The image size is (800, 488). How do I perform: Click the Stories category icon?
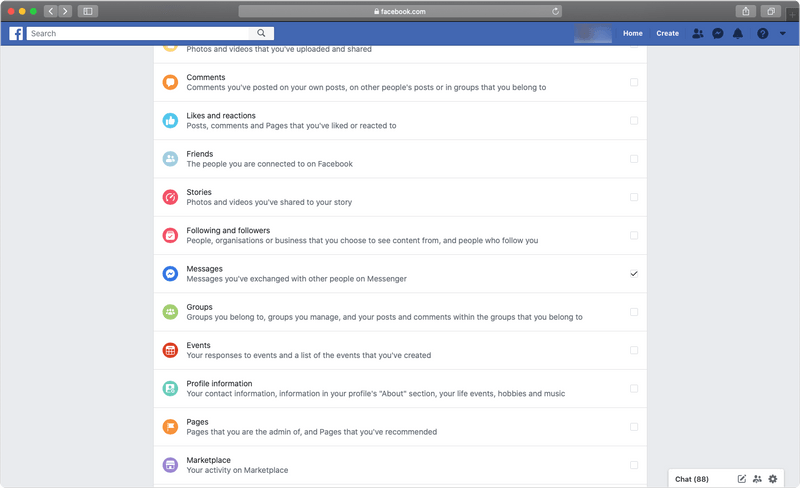(x=170, y=197)
